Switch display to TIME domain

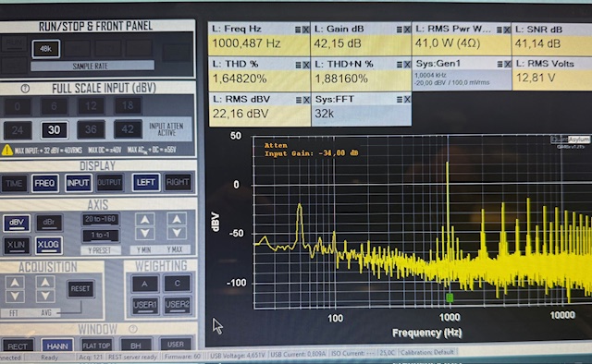point(14,184)
